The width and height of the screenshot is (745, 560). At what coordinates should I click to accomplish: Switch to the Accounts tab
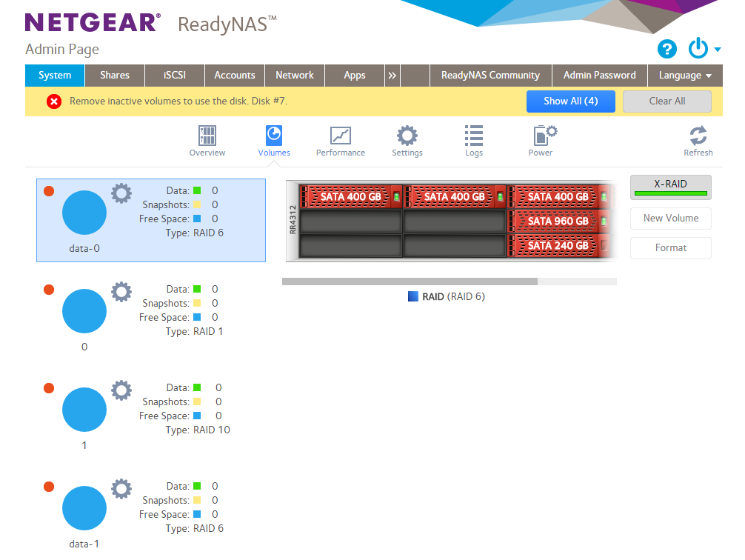point(235,75)
